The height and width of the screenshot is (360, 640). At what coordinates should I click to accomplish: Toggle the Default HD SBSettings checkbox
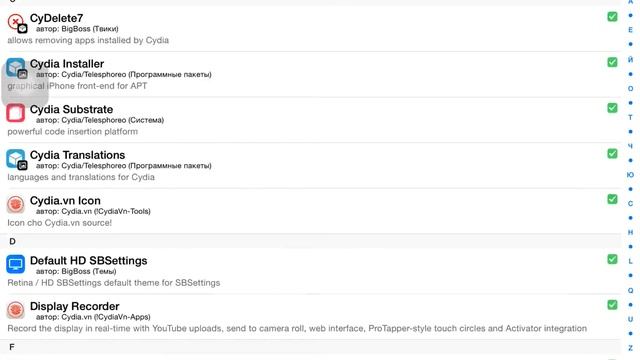(x=612, y=259)
